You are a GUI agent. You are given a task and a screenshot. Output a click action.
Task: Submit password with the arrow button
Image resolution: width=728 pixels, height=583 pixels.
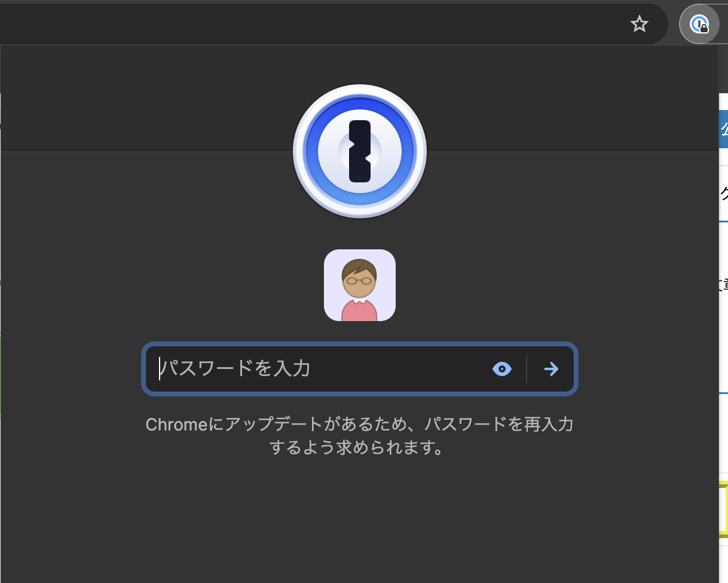[x=551, y=369]
